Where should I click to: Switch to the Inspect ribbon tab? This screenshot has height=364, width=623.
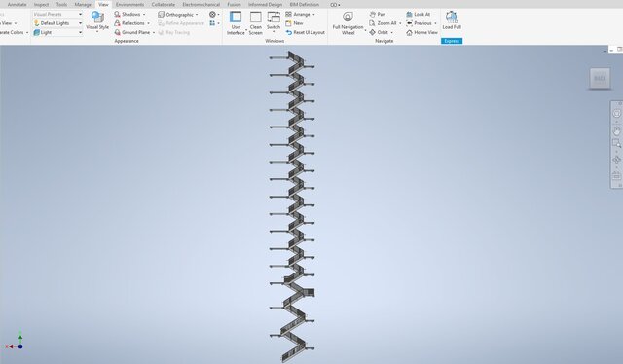coord(41,4)
